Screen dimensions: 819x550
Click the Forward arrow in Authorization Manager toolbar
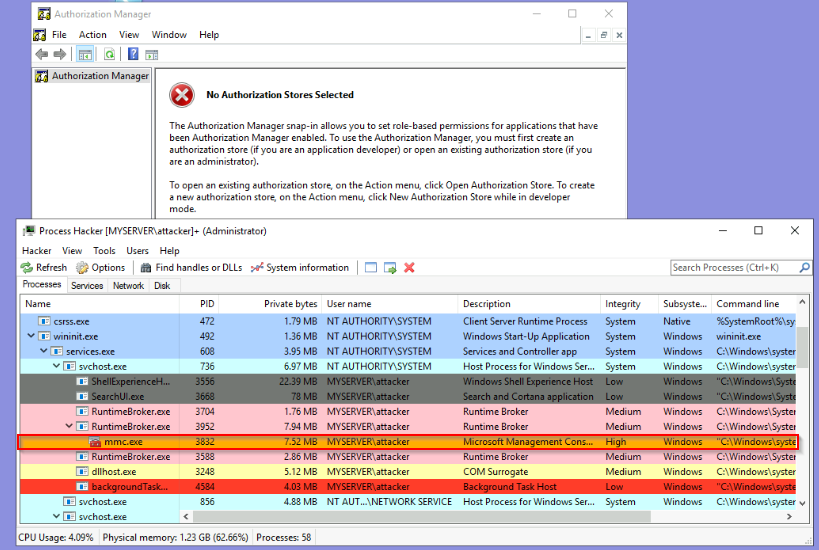point(60,54)
